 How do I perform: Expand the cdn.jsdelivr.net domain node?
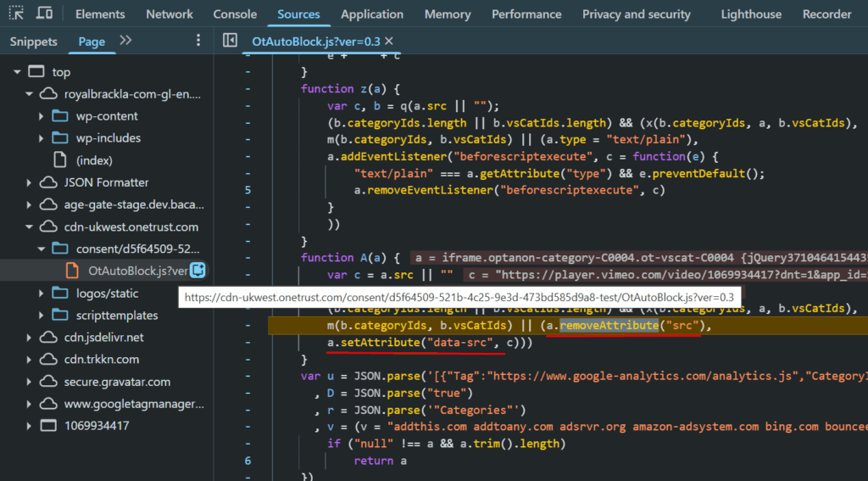click(30, 338)
